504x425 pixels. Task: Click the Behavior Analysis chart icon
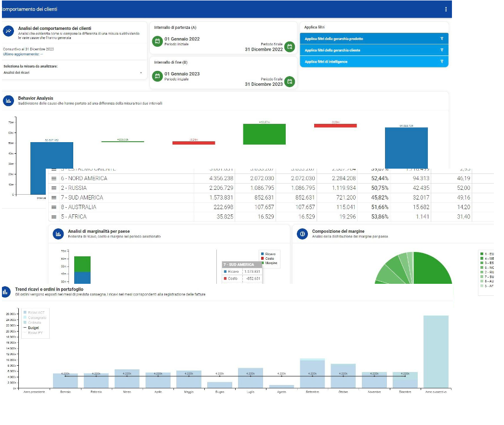[8, 101]
